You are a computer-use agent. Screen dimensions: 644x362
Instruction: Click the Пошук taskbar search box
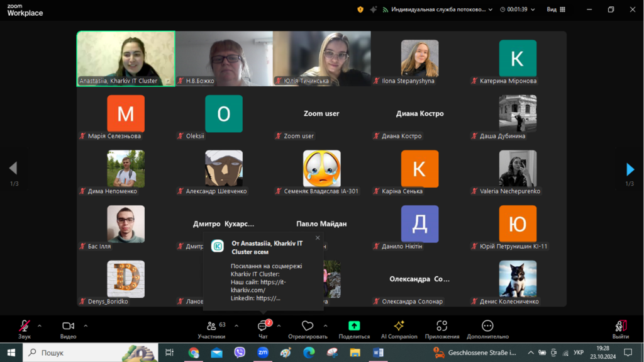[91, 353]
